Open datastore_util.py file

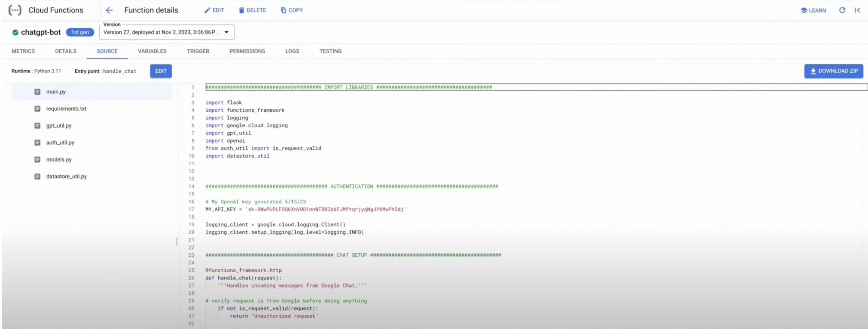[66, 177]
